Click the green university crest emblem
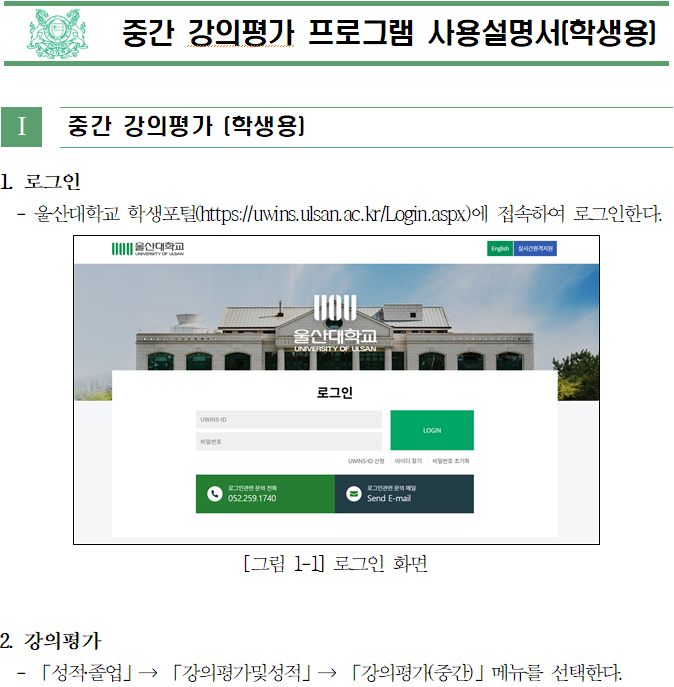Viewport: 674px width, 687px height. pos(57,34)
